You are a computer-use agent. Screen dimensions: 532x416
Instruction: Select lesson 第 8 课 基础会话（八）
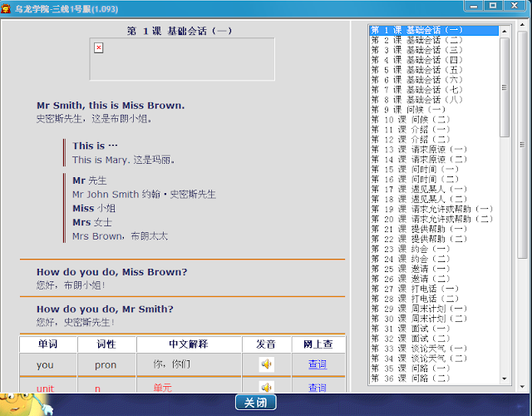(x=434, y=100)
